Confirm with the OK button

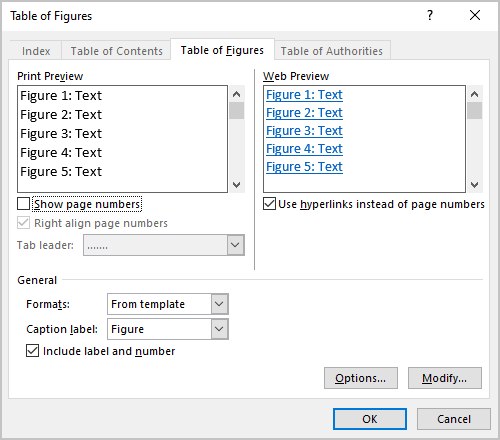point(370,419)
